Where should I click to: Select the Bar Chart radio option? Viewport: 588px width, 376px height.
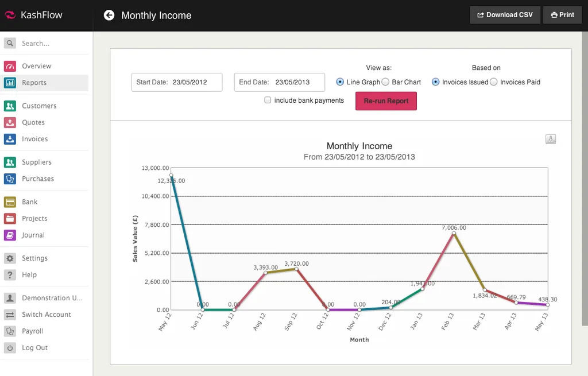(385, 82)
